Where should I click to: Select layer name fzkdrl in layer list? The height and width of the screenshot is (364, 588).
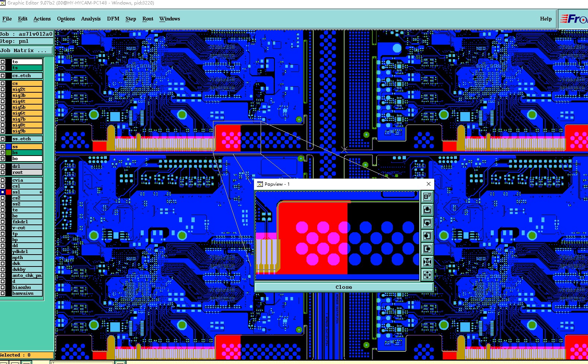point(27,222)
